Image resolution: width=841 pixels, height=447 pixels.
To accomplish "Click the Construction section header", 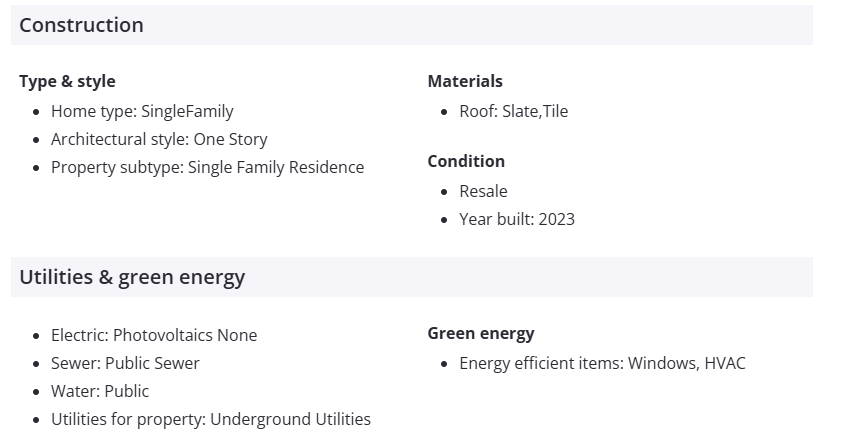I will (82, 25).
